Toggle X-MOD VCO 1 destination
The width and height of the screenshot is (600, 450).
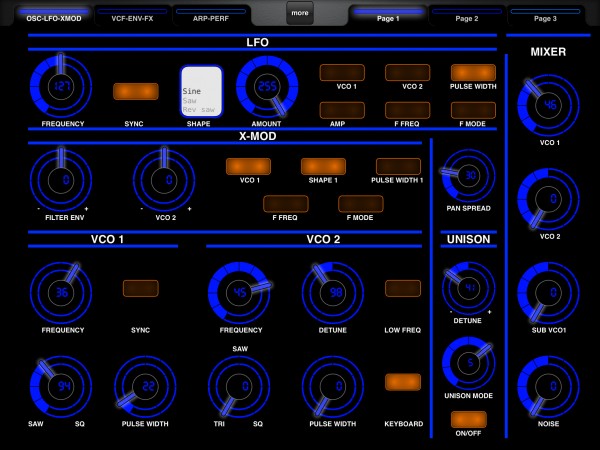coord(248,166)
